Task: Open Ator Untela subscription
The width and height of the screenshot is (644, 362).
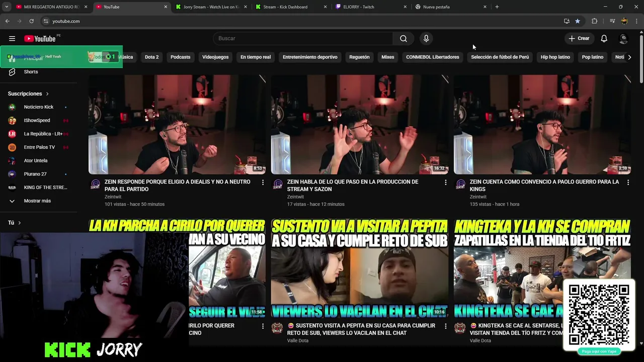Action: tap(39, 161)
